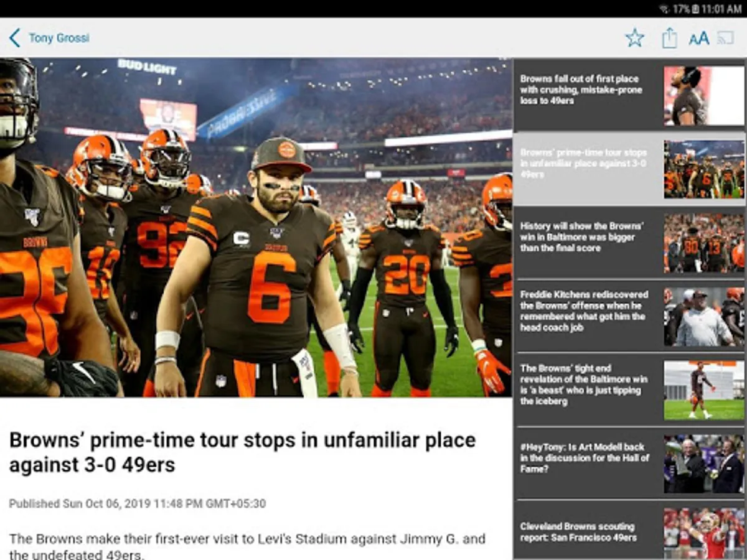This screenshot has width=747, height=560.
Task: Tap the Hall of Fame story thumbnail
Action: tap(703, 464)
